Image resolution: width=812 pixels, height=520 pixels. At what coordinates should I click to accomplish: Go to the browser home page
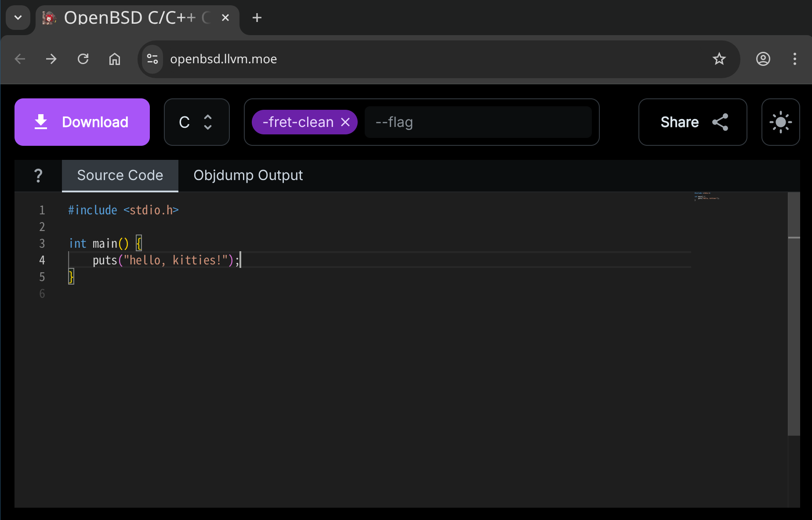tap(115, 59)
